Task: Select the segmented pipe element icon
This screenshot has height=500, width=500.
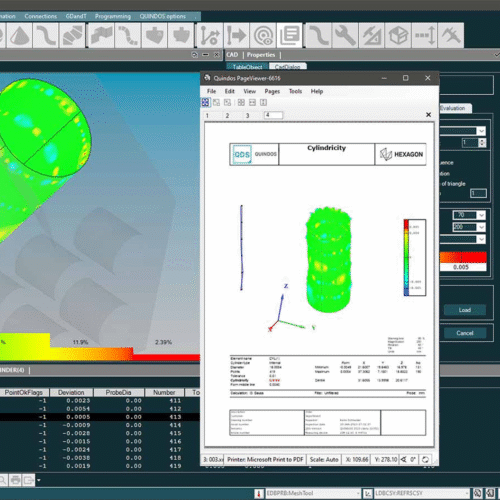Action: coord(72,35)
